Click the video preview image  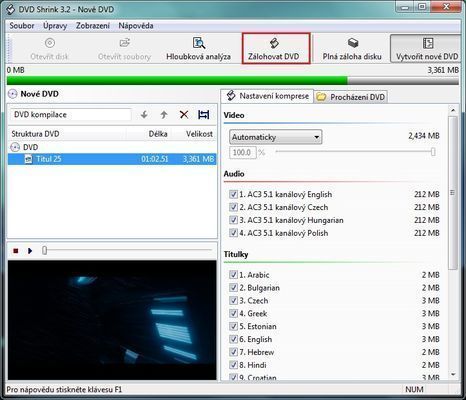pos(112,320)
